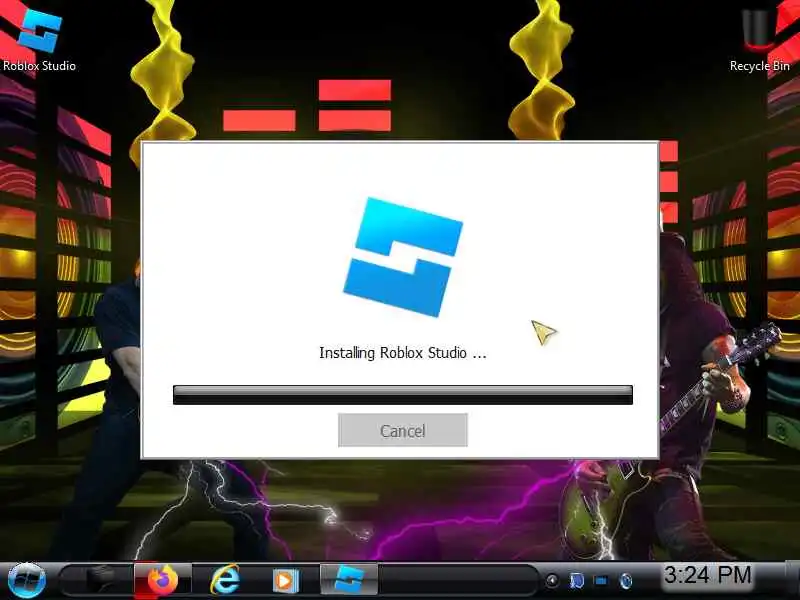The image size is (800, 600).
Task: Open the Recycle Bin desktop icon
Action: coord(760,41)
